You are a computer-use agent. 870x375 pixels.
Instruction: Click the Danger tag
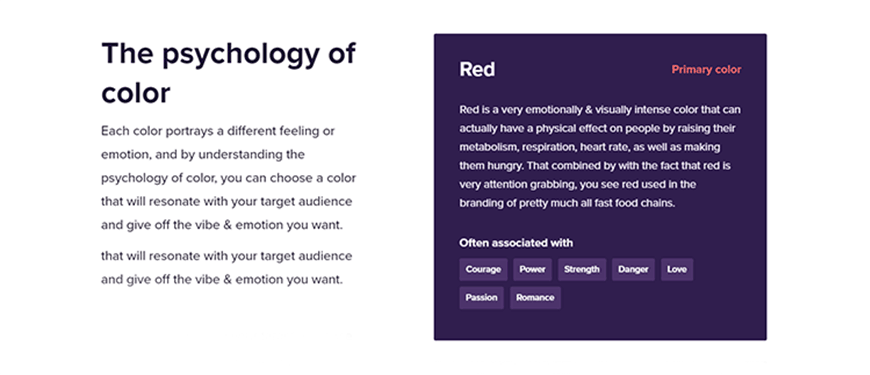point(633,270)
